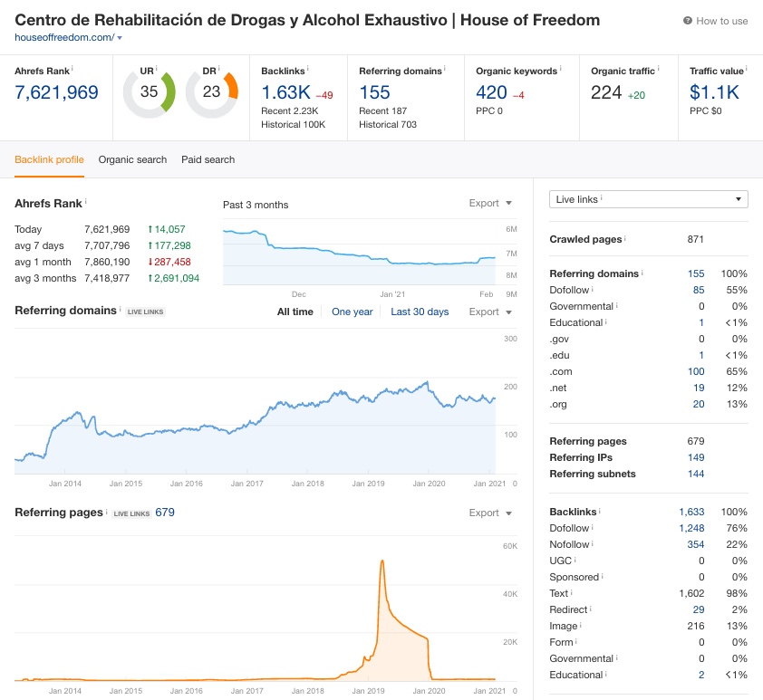Open the houseoffreedom.com/ URL dropdown arrow
Viewport: 763px width, 700px height.
[x=120, y=38]
